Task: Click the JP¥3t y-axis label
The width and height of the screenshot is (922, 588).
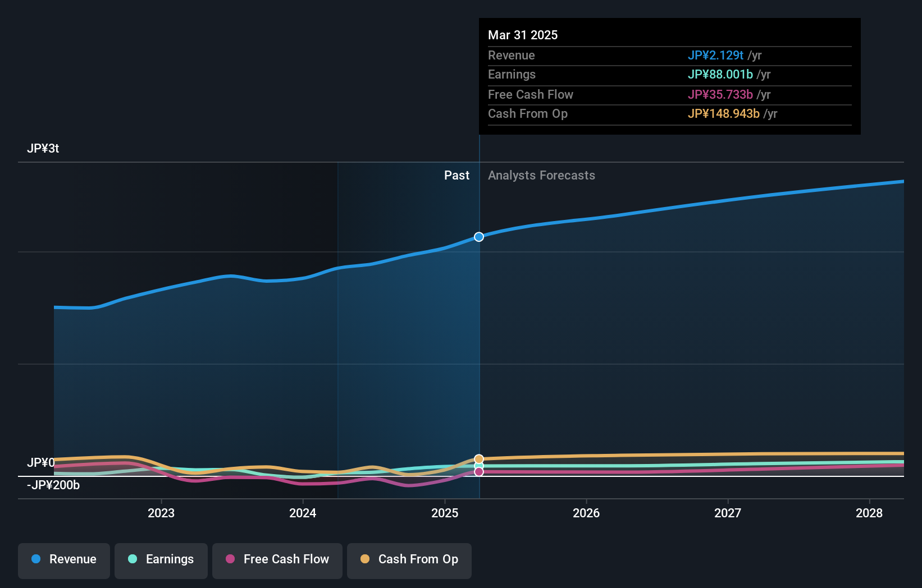Action: [43, 148]
